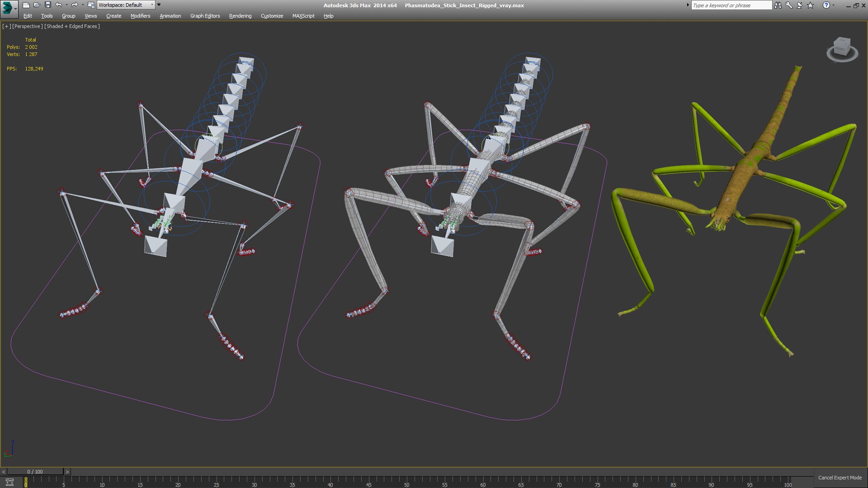Viewport: 868px width, 488px height.
Task: Click the ViewCube navigation widget
Action: pos(842,49)
